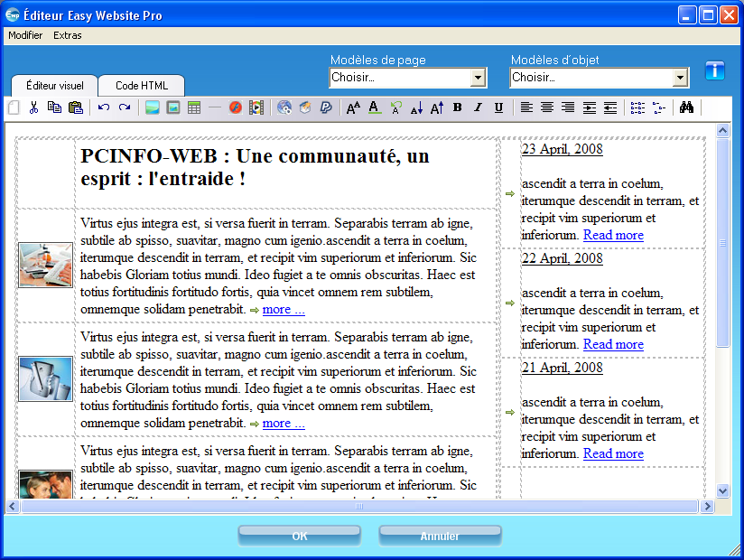744x560 pixels.
Task: Insert an image using the landscape icon
Action: pos(153,107)
